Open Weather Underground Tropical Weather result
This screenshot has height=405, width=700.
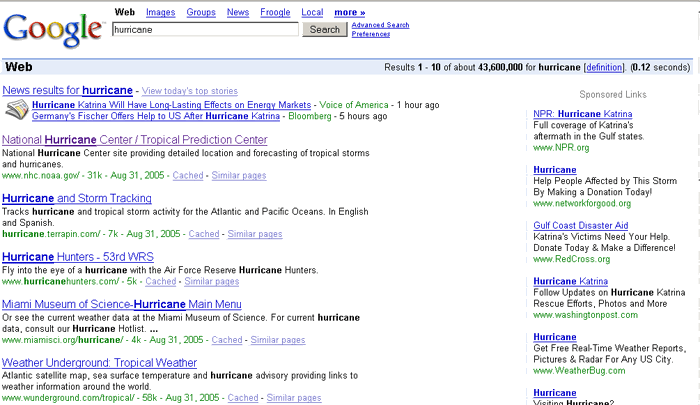99,363
